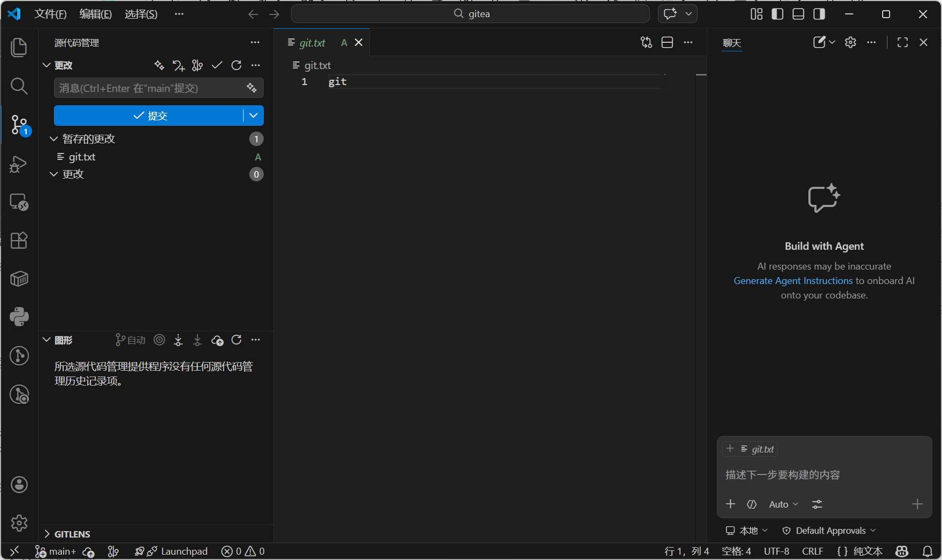Toggle the bottom panel layout button
942x560 pixels.
pyautogui.click(x=798, y=14)
